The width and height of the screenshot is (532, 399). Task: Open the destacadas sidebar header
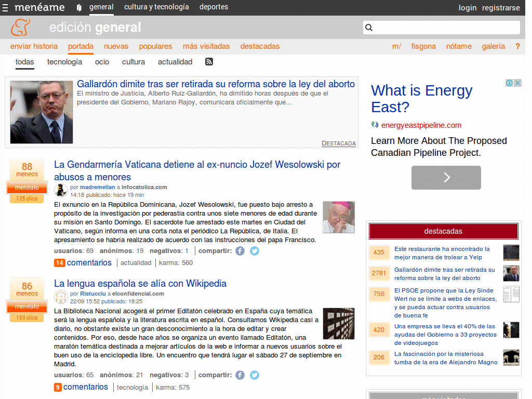pos(444,231)
